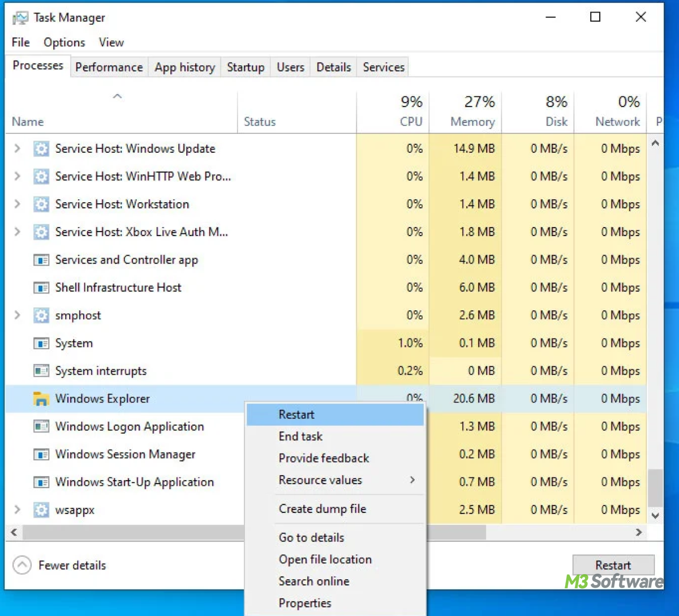Screen dimensions: 679x616
Task: Click the Service Host: WinHTTP Web Pro gear icon
Action: pyautogui.click(x=41, y=177)
